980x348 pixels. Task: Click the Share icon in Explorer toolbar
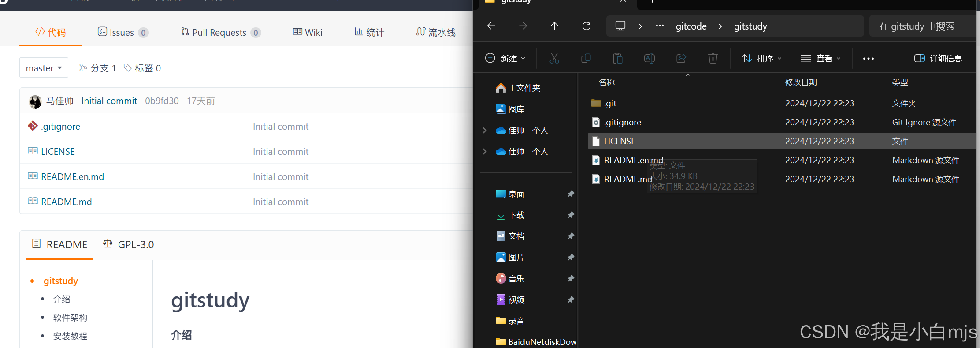[x=681, y=58]
